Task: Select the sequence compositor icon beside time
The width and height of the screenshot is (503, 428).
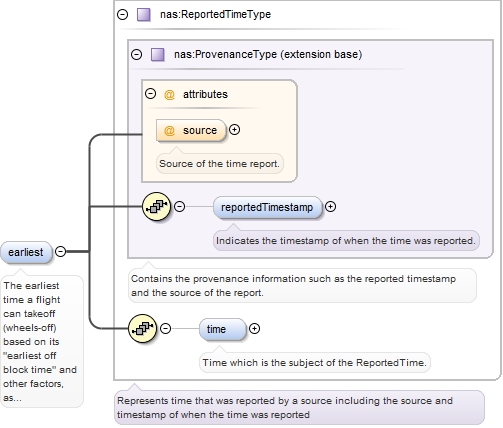Action: 142,329
